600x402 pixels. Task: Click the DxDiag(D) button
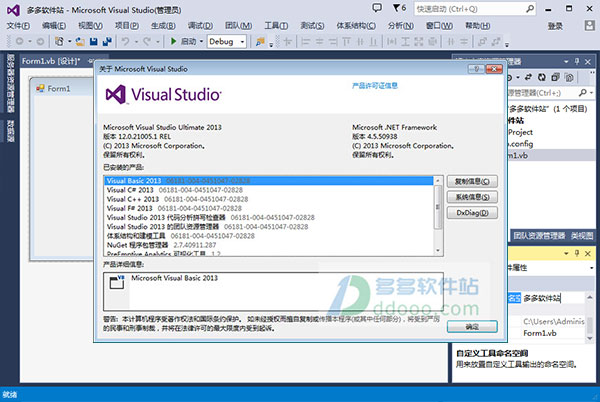tap(472, 213)
